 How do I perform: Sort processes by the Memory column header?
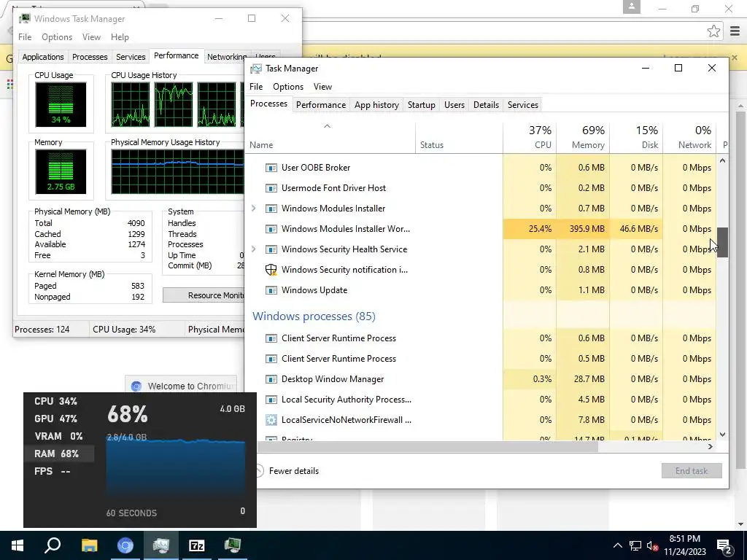point(583,137)
